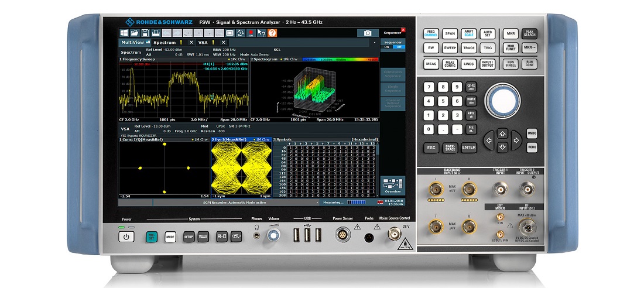Click the greyed undo back-arrow toolbar icon

[166, 33]
